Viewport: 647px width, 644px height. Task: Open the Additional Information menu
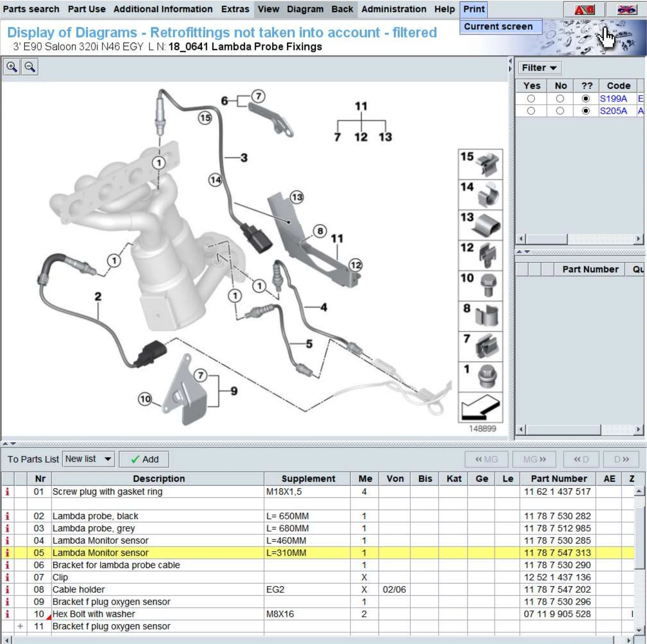pos(163,9)
